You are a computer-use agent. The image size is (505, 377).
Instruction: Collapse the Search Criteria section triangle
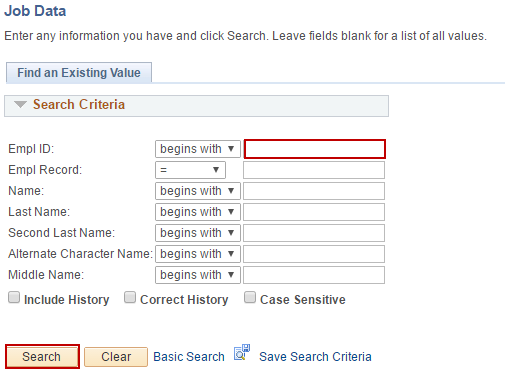pos(20,105)
